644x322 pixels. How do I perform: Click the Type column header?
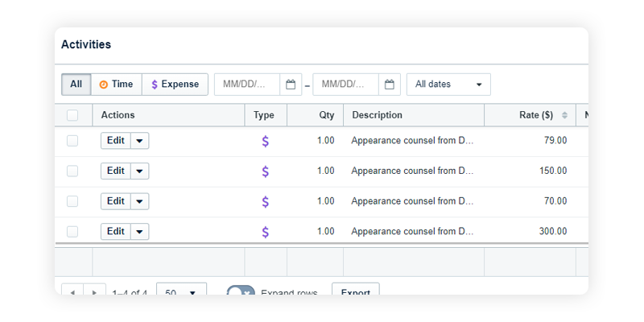click(x=266, y=115)
